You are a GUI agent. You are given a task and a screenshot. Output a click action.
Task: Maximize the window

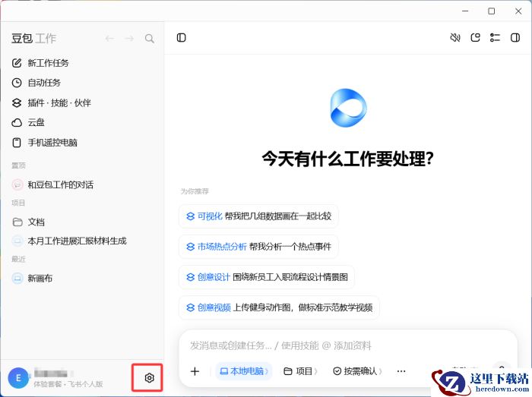(x=491, y=11)
